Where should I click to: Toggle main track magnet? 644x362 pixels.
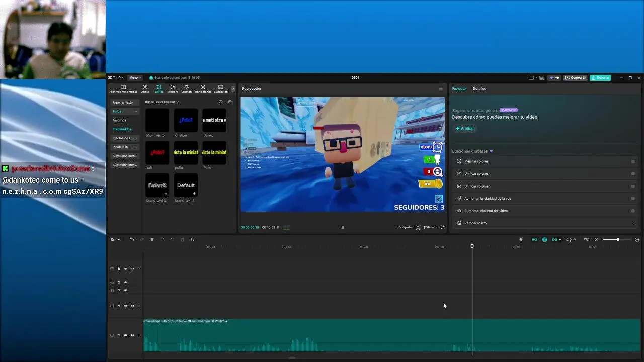click(534, 240)
